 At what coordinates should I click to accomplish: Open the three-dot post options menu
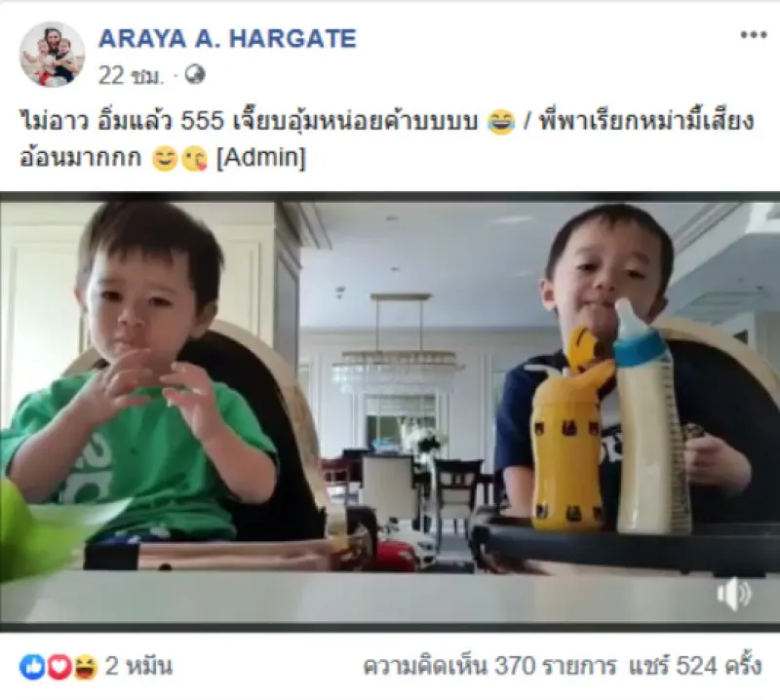click(x=753, y=35)
